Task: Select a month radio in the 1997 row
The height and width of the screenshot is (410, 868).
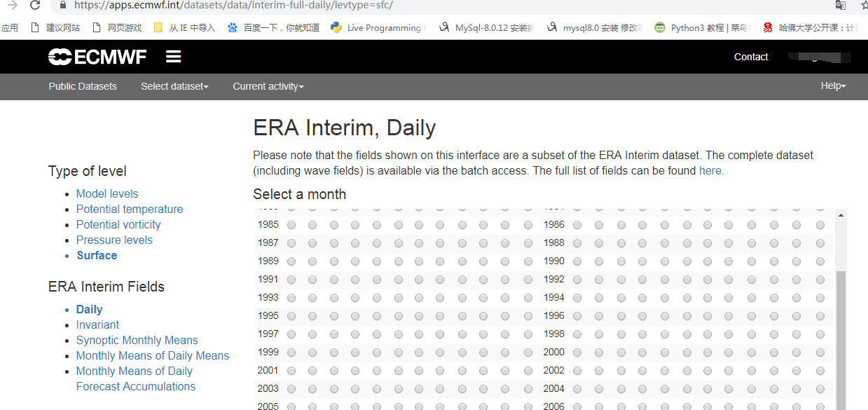Action: (x=290, y=334)
